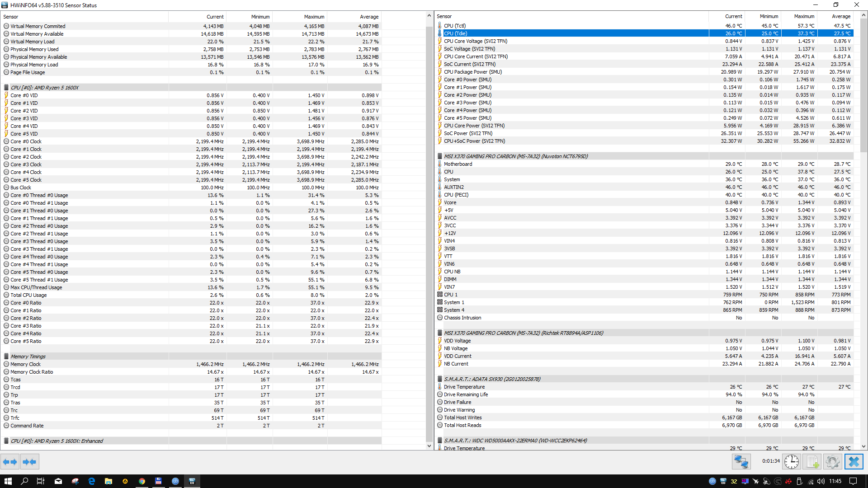Open the Action Center notification icon
Screen dimensions: 868x488
pyautogui.click(x=853, y=481)
